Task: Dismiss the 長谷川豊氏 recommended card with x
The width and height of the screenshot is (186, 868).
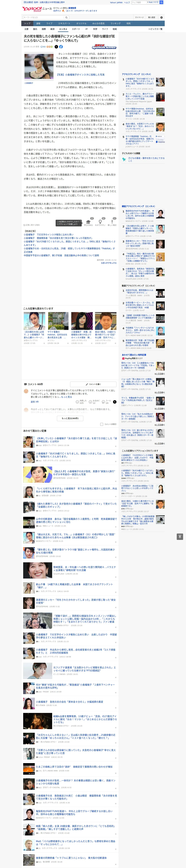Action: (x=115, y=343)
